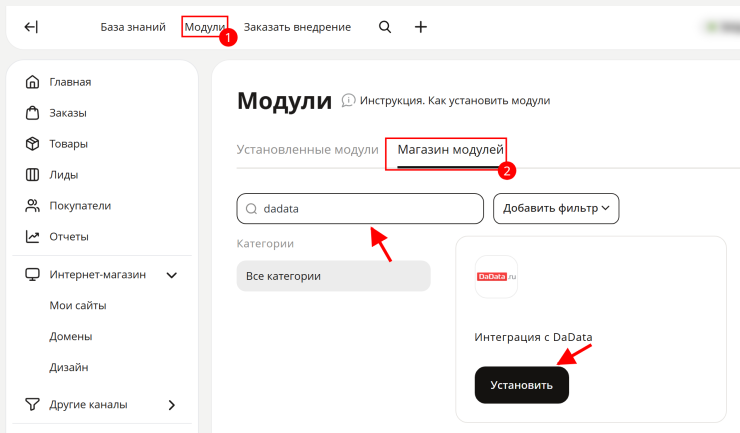Click the Интернет-магазин monitor icon
The image size is (740, 433).
point(32,274)
